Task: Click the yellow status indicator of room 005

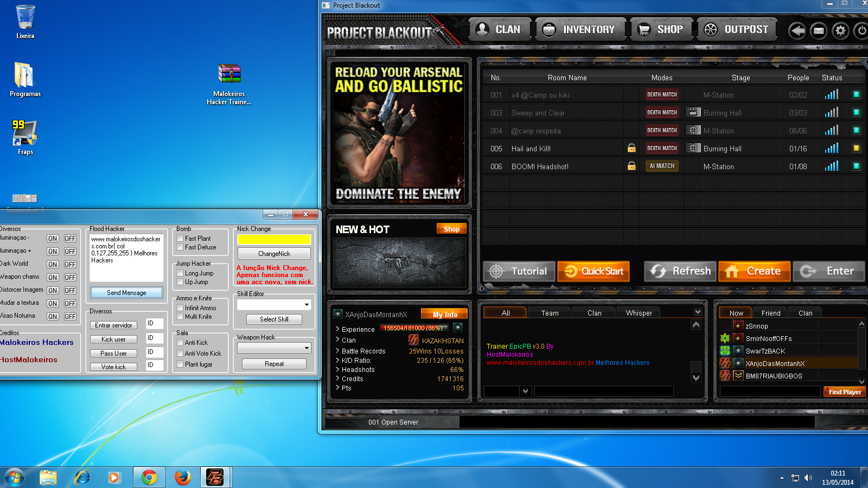Action: 857,148
